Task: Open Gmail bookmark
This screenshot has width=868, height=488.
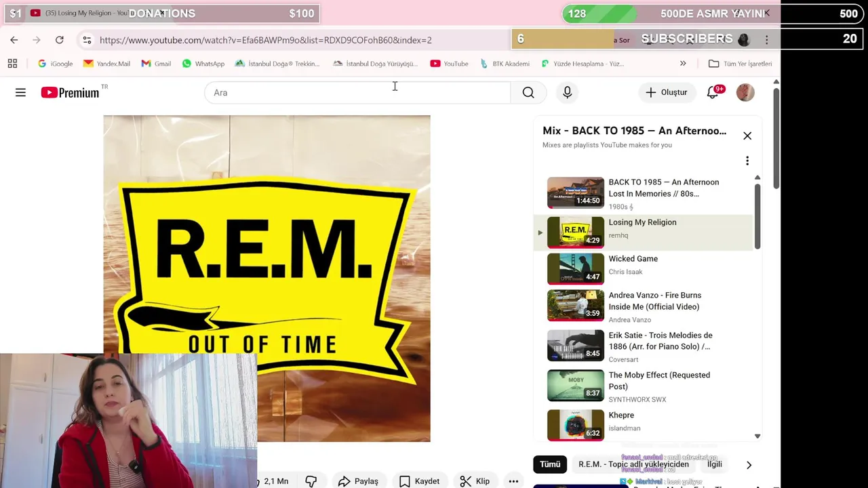Action: [156, 64]
